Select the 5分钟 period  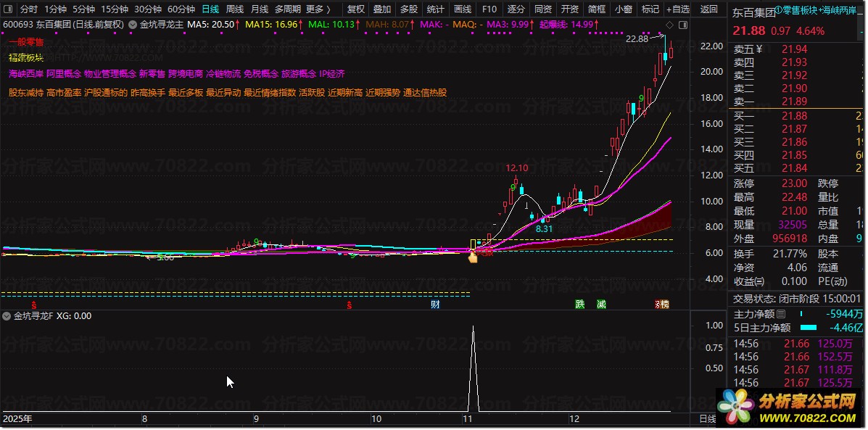[x=84, y=9]
